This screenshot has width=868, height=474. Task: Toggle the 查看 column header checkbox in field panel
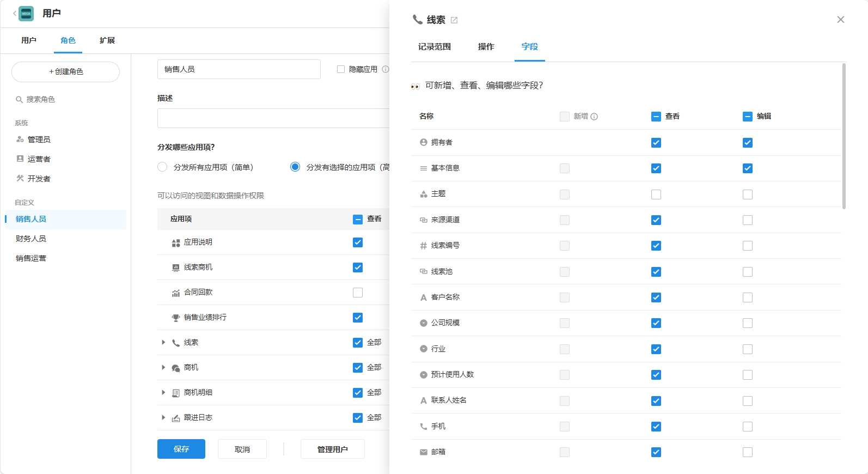(x=656, y=117)
